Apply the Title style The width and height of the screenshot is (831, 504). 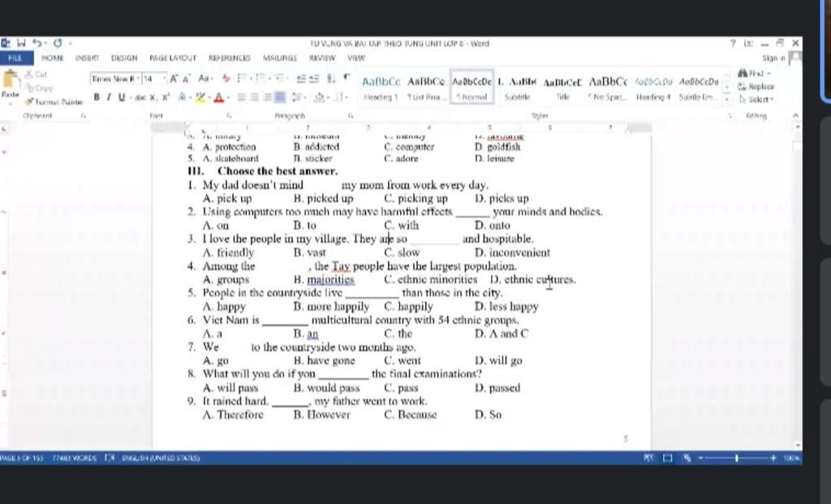coord(562,88)
